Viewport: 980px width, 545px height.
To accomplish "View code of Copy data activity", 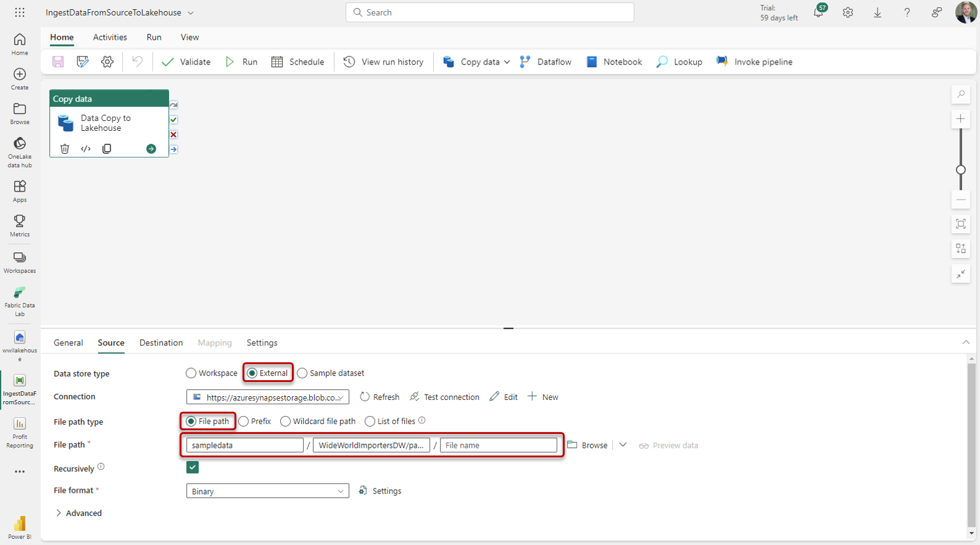I will click(x=86, y=149).
